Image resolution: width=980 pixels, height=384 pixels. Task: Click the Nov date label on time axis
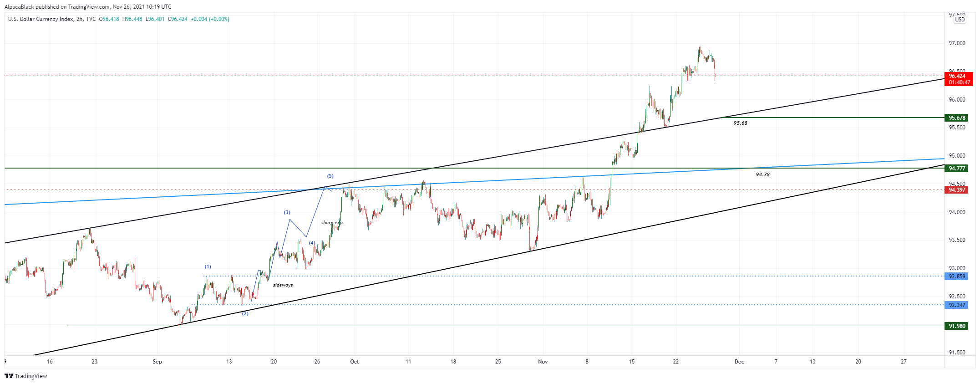(543, 362)
